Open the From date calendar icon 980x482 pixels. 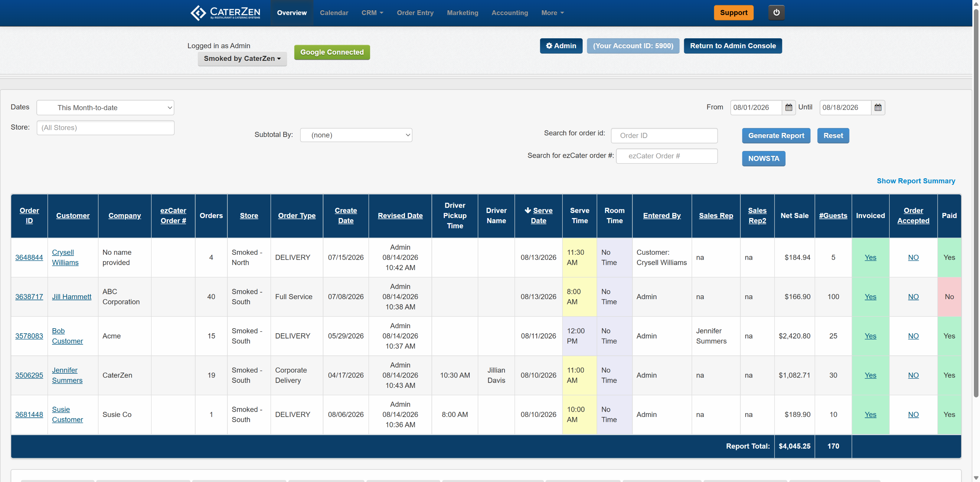point(789,107)
